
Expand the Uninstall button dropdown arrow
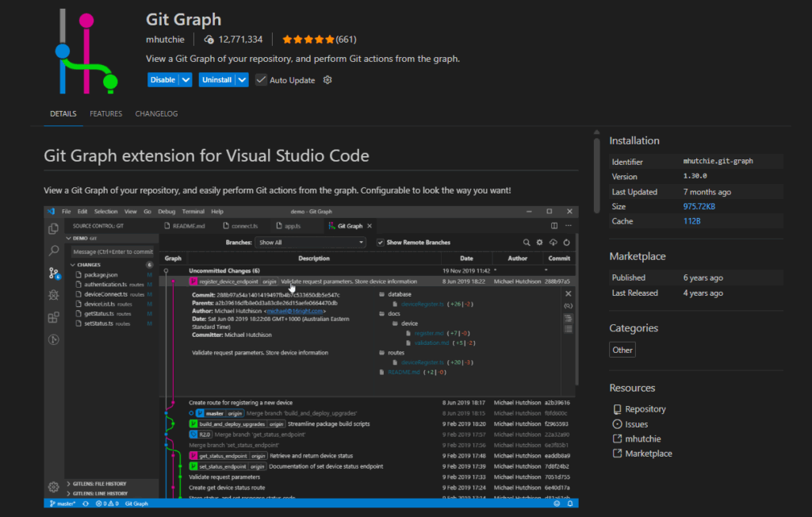[242, 80]
